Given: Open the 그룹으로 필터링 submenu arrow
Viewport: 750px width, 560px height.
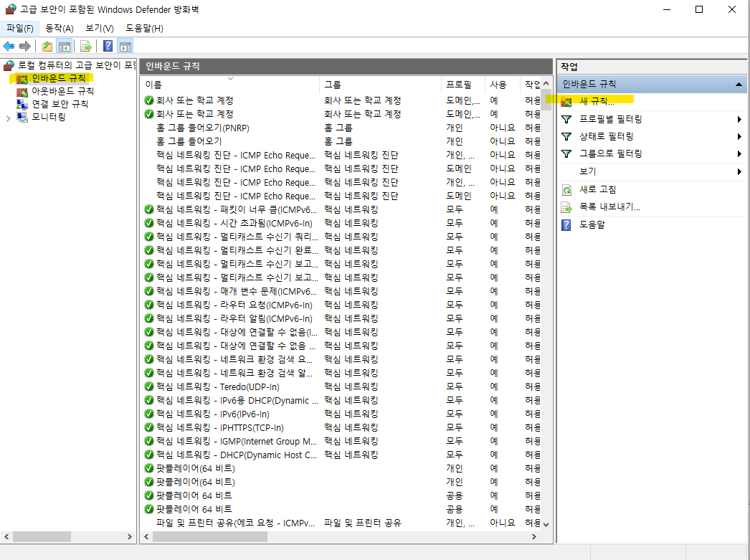Looking at the screenshot, I should [x=739, y=154].
